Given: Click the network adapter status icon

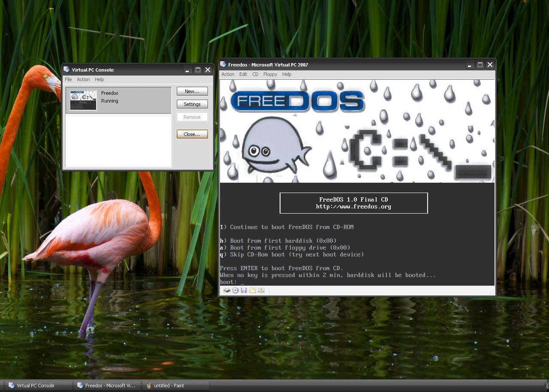Looking at the screenshot, I should (261, 290).
